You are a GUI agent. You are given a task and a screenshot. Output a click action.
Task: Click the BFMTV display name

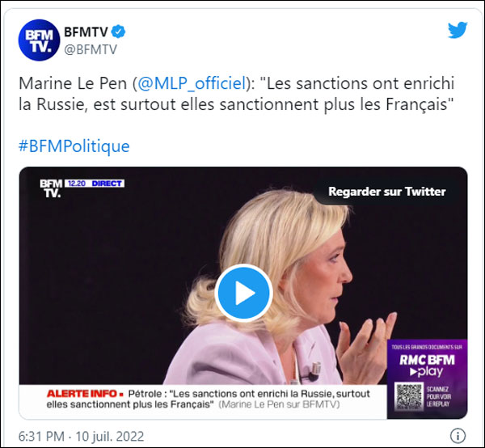[86, 32]
